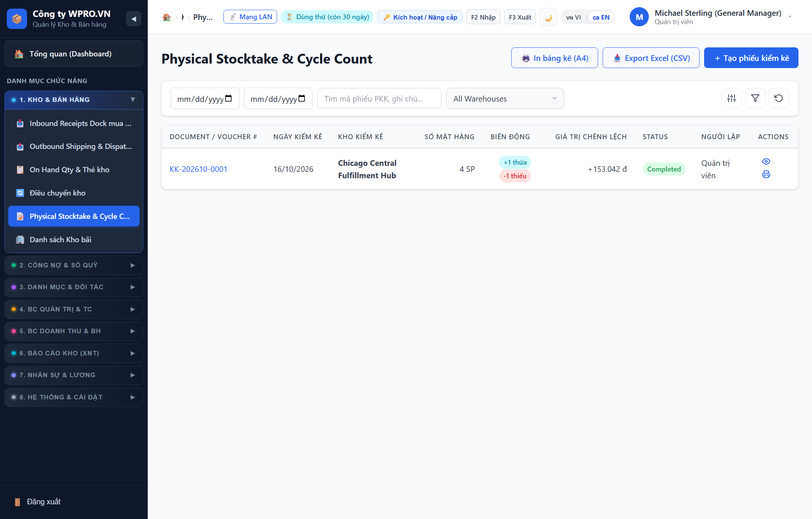View details of KK-202610-0001 eye icon
The image size is (812, 519).
pyautogui.click(x=766, y=161)
